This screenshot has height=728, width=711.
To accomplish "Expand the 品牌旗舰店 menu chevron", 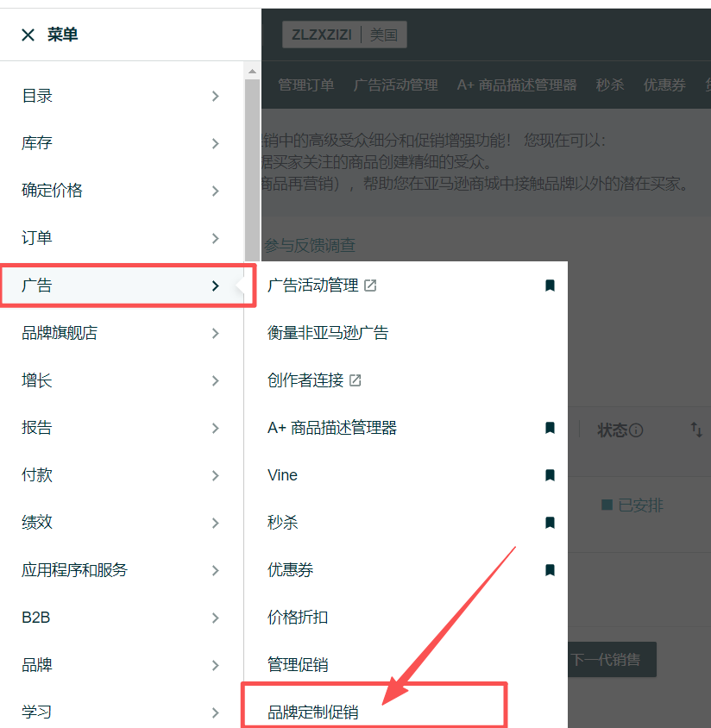I will pos(215,333).
